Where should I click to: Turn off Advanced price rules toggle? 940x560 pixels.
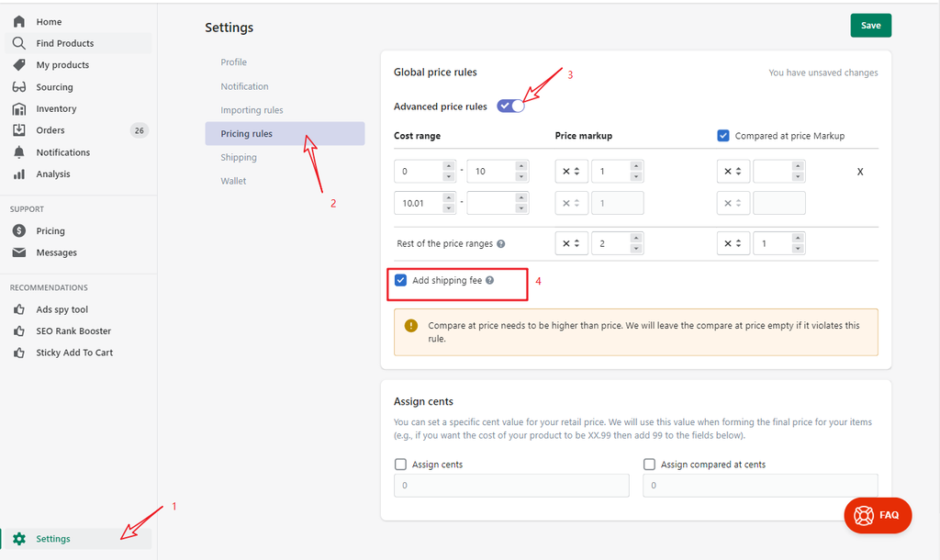coord(510,106)
